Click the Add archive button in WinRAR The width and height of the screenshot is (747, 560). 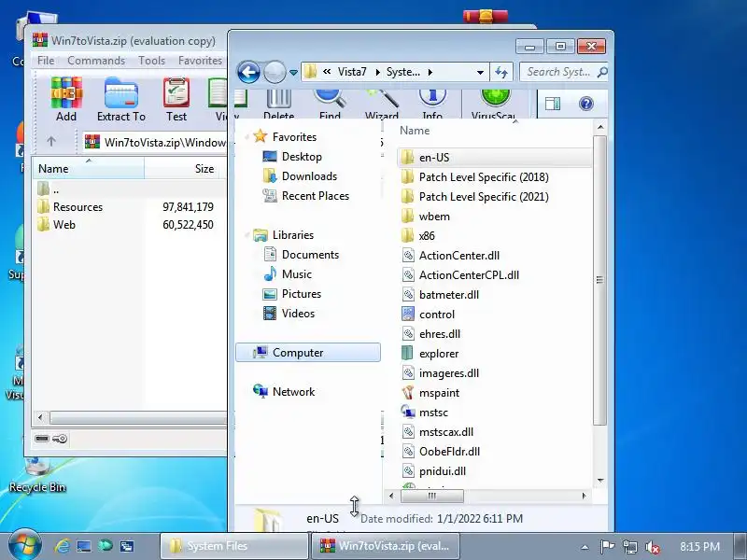coord(66,99)
